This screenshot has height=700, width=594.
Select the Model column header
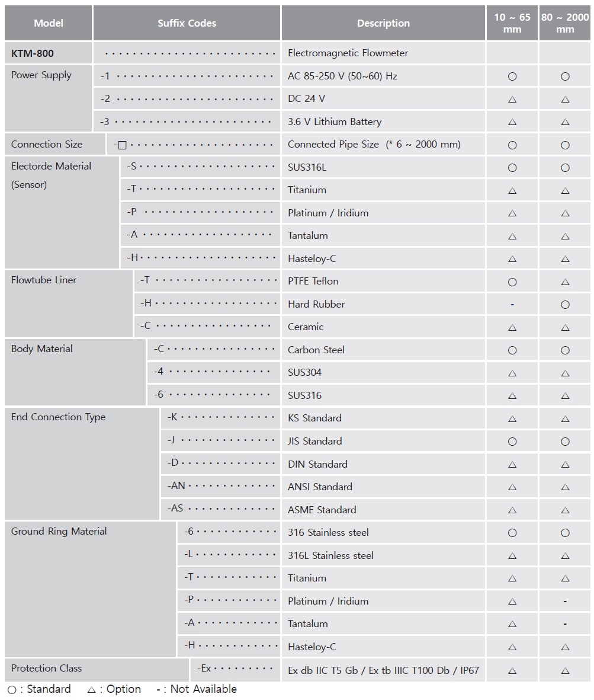[x=49, y=24]
